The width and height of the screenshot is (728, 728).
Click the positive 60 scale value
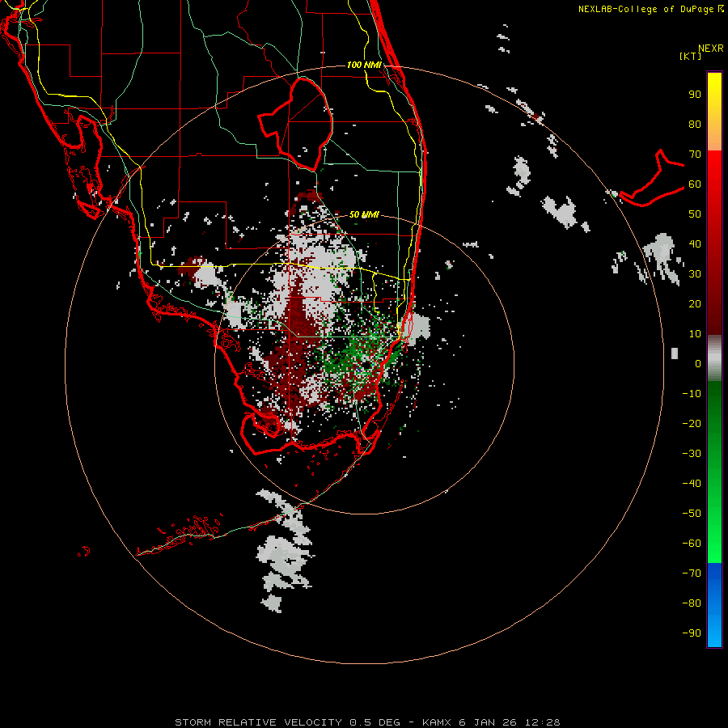coord(695,184)
